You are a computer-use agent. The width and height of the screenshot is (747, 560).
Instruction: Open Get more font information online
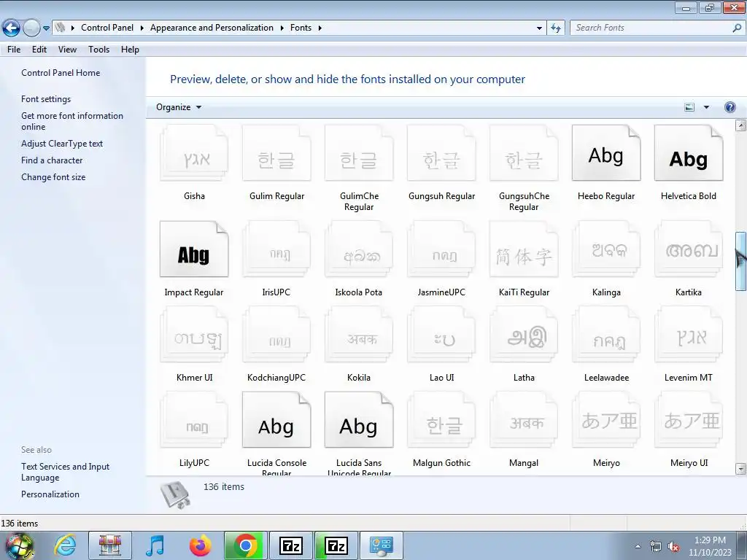point(72,121)
